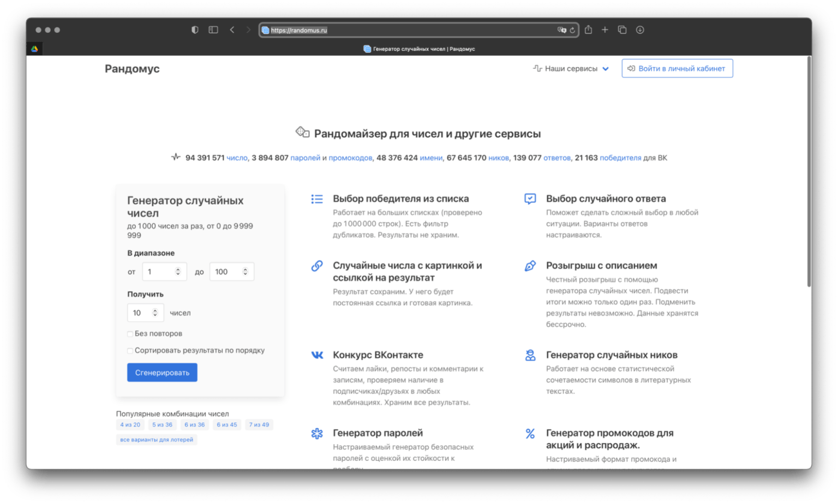
Task: Click the translate icon in the address bar
Action: point(561,30)
